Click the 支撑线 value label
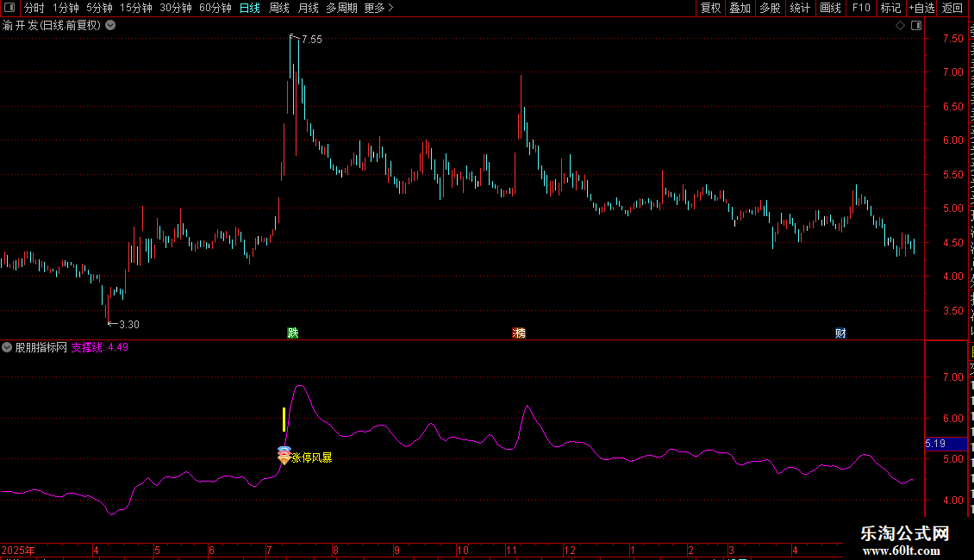The image size is (974, 560). point(99,348)
